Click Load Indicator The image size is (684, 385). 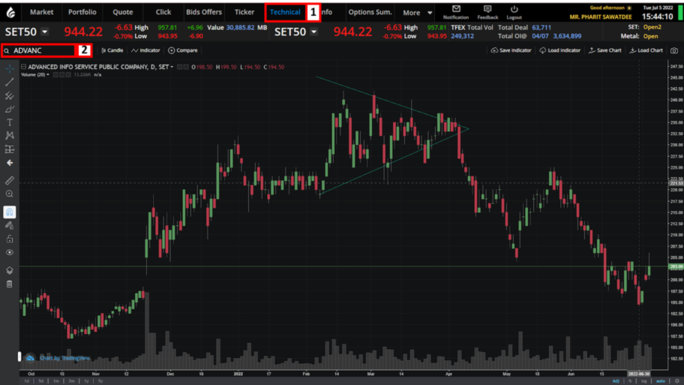560,51
